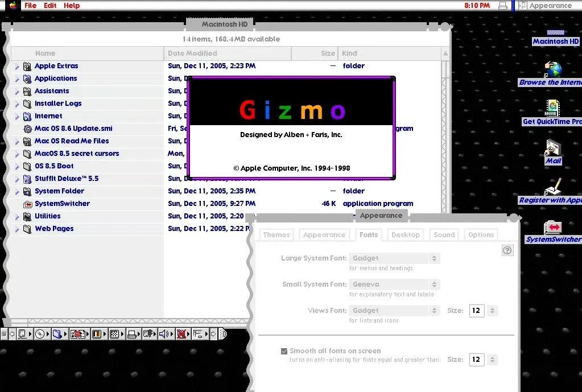Click the red crossed-out icon in Control Strip
The image size is (582, 392).
[x=181, y=334]
